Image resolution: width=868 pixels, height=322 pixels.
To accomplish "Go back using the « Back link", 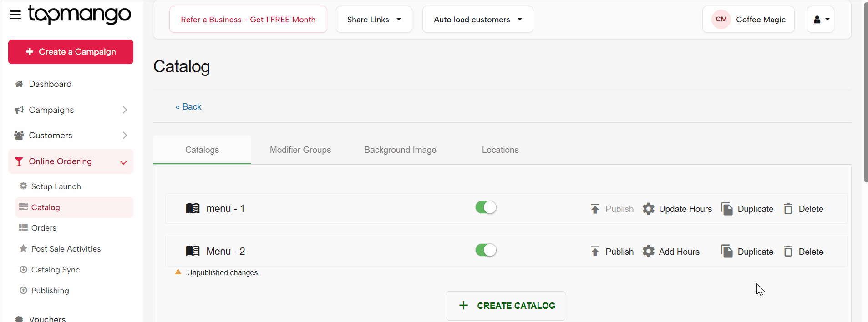I will (188, 107).
